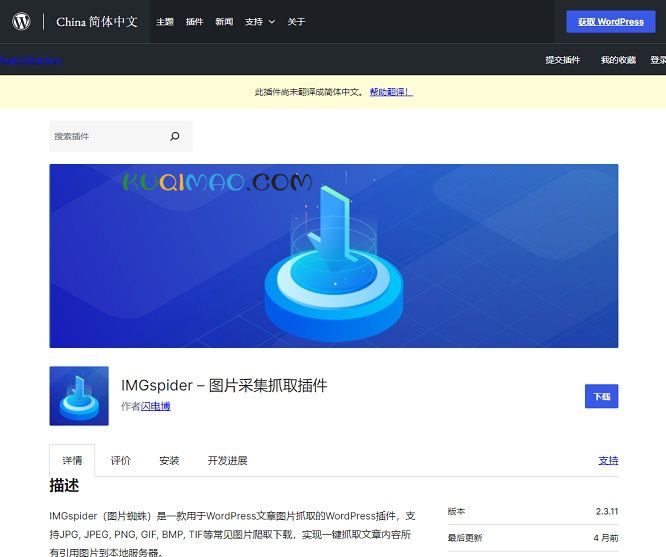666x557 pixels.
Task: Click the IMGspider plugin icon thumbnail
Action: [x=79, y=396]
